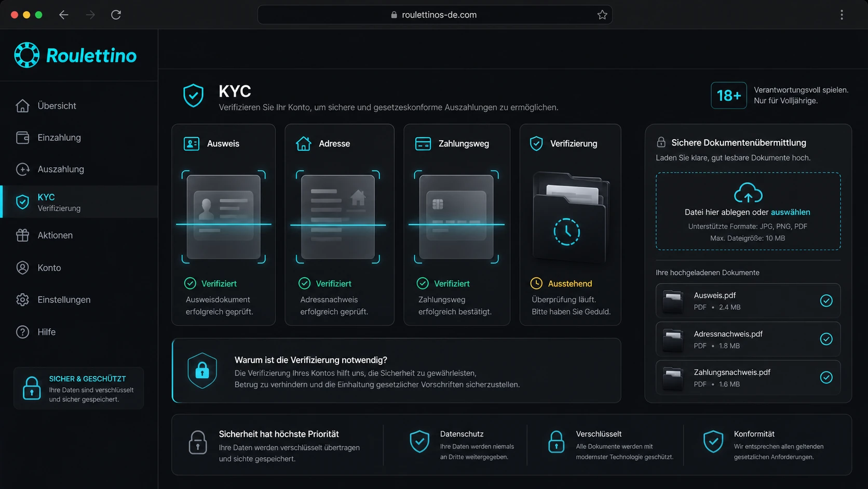This screenshot has height=489, width=868.
Task: Open the Konto sidebar item
Action: 79,268
